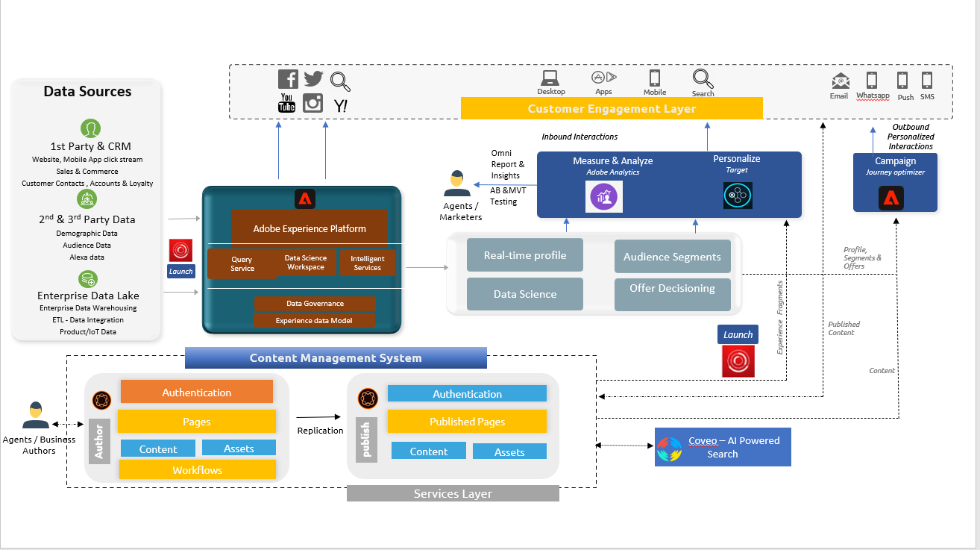Click the Data Governance box
The width and height of the screenshot is (980, 550).
coord(315,304)
